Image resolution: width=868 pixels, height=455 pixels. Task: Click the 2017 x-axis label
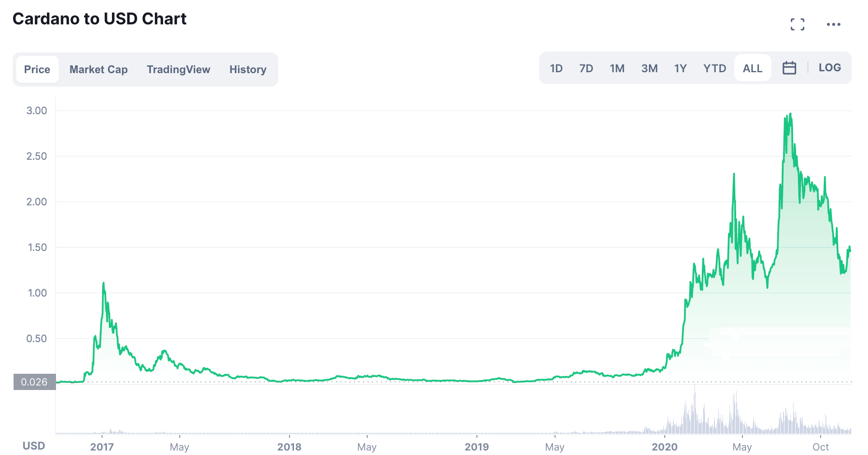tap(102, 447)
